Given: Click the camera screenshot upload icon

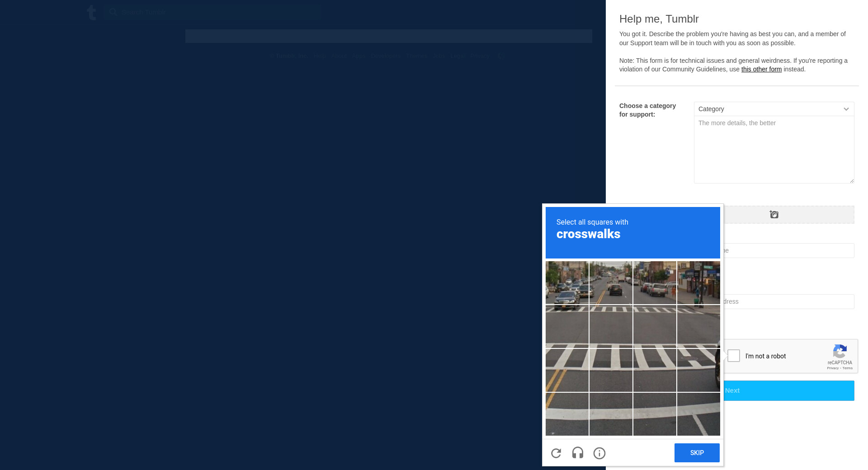Looking at the screenshot, I should coord(774,215).
